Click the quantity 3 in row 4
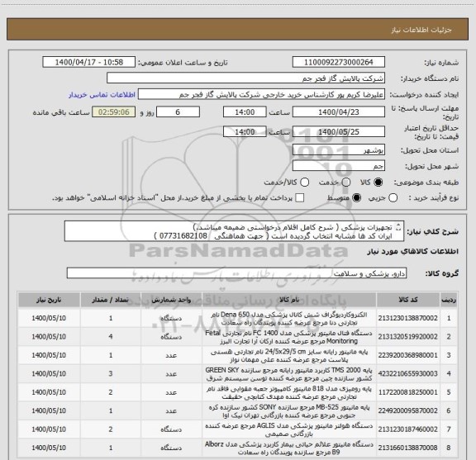 tap(111, 373)
